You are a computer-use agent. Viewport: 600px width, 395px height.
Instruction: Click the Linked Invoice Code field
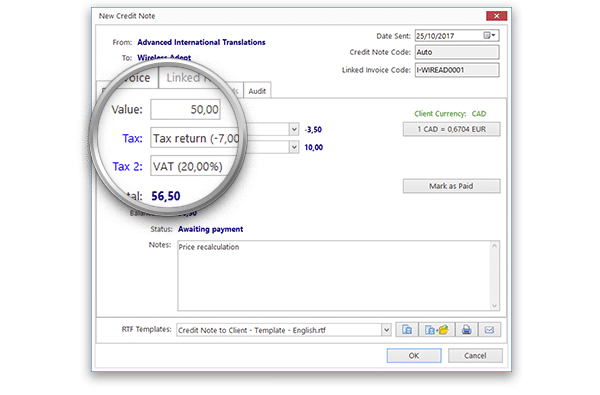(x=457, y=70)
